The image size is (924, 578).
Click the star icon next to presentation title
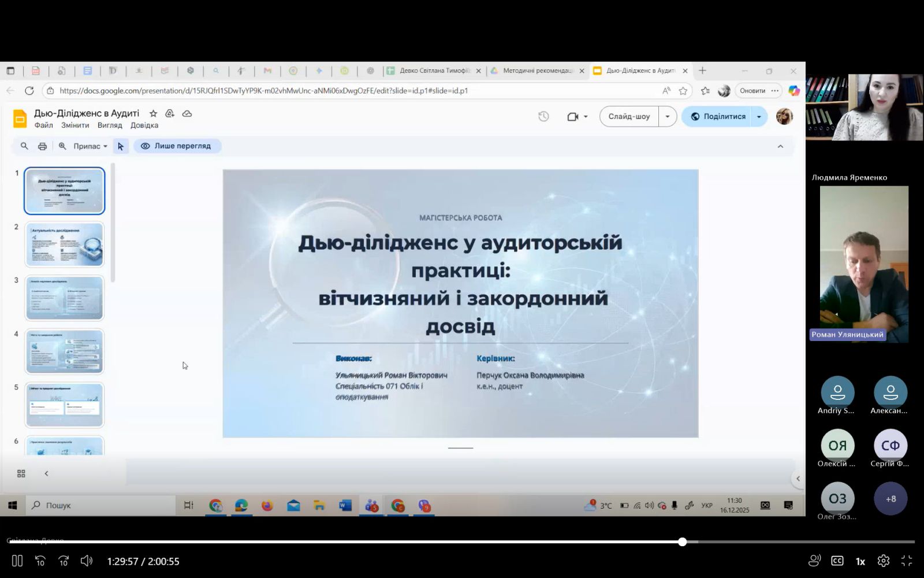coord(153,114)
